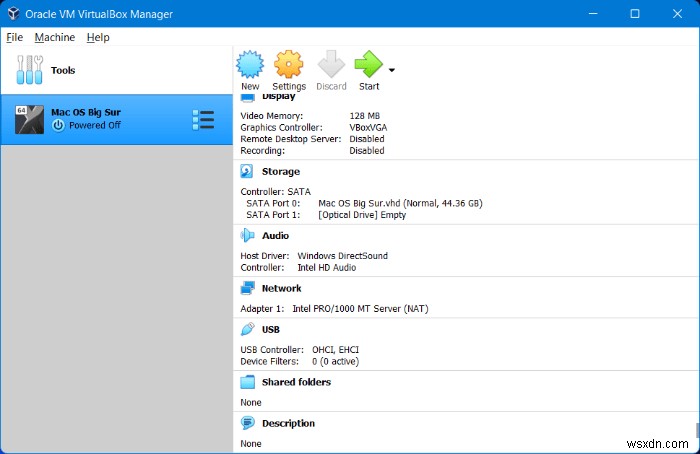Click the Shared folders folder icon
Screen dimensions: 700x454
tap(247, 382)
